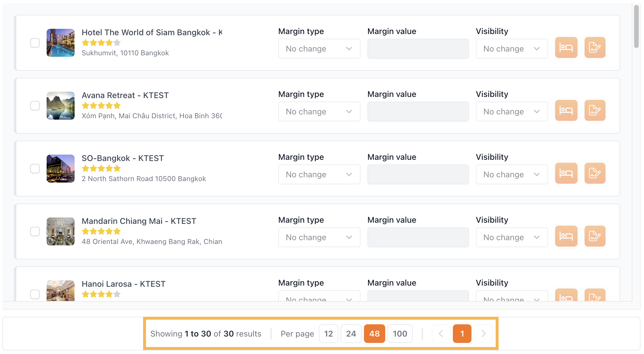The width and height of the screenshot is (644, 354).
Task: Click edit document icon for Mandarin Chiang Mai
Action: (595, 236)
